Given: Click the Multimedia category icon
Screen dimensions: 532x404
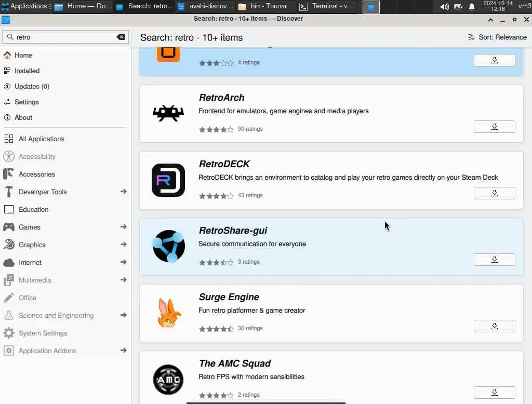Looking at the screenshot, I should (9, 280).
